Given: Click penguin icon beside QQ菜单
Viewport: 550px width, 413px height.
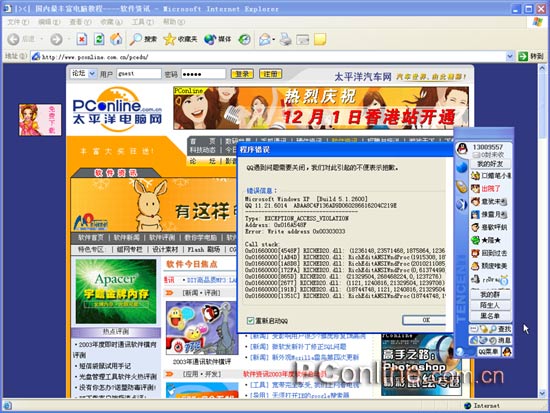Looking at the screenshot, I should point(507,352).
